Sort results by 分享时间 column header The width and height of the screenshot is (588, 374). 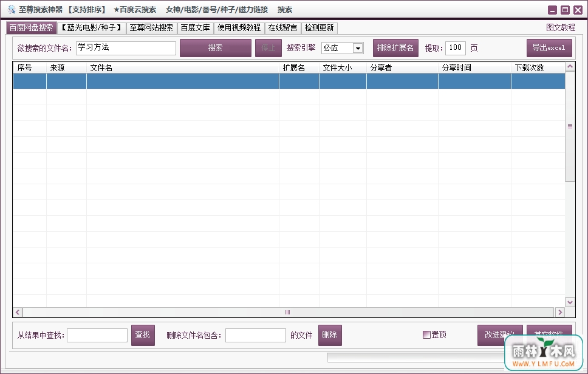tap(475, 68)
